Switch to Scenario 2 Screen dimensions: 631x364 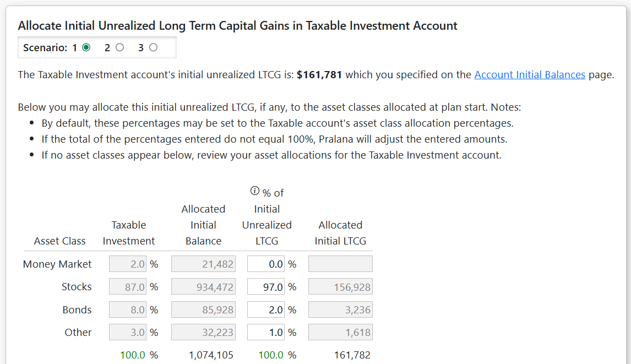point(120,48)
